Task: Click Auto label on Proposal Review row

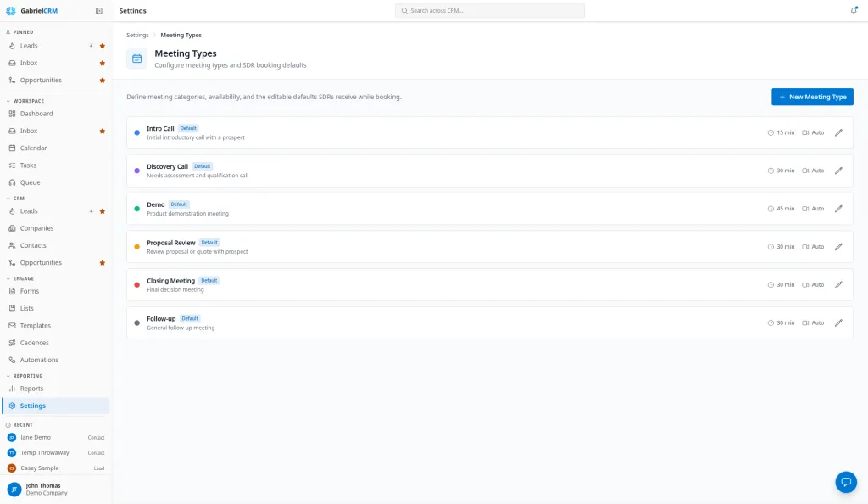Action: (818, 246)
